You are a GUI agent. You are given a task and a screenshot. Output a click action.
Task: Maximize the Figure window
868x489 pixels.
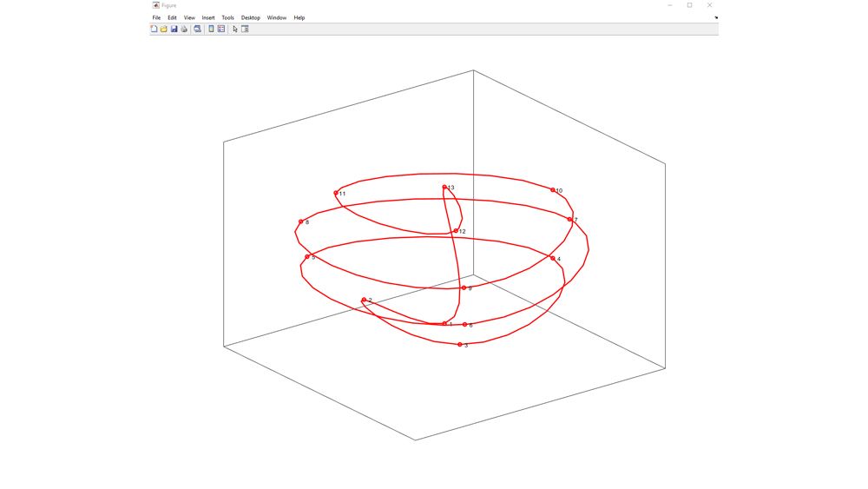[690, 5]
